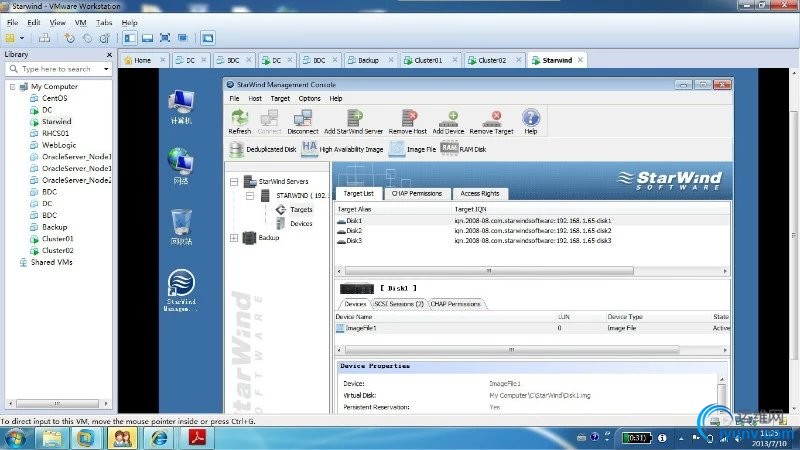Switch to the Access Rights tab
Screen dimensions: 800x450
coord(480,193)
